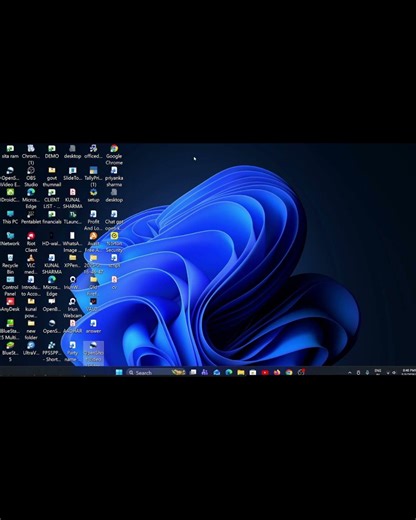
Task: Open the XPPen folder icon
Action: [72, 261]
